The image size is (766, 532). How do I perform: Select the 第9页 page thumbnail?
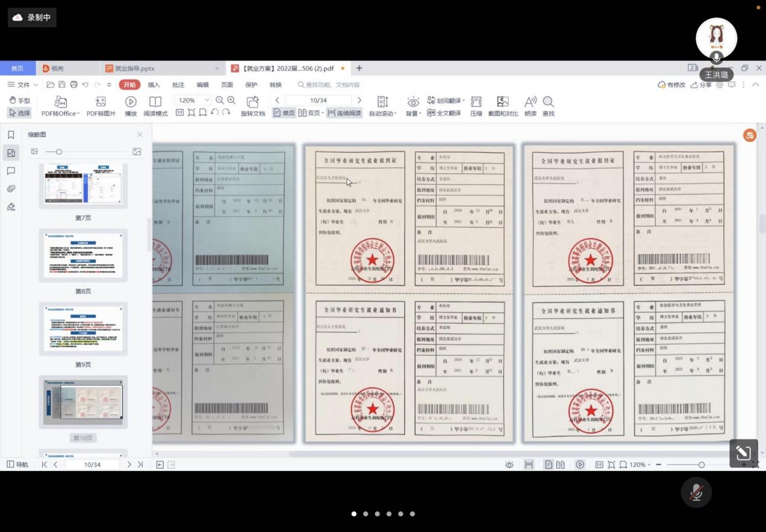click(x=83, y=329)
